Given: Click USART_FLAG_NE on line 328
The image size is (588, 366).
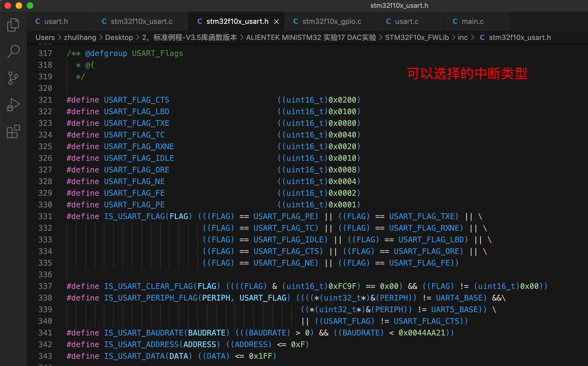Looking at the screenshot, I should pyautogui.click(x=134, y=181).
